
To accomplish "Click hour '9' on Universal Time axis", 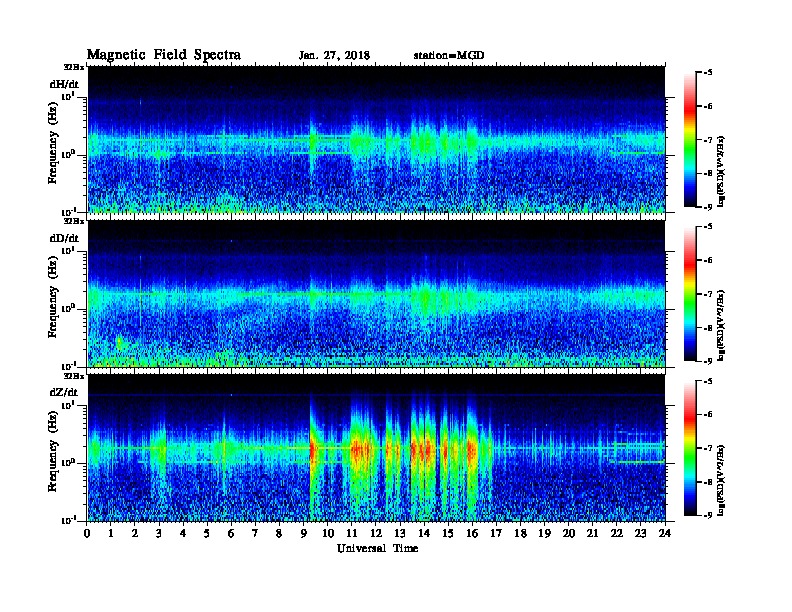I will [304, 534].
